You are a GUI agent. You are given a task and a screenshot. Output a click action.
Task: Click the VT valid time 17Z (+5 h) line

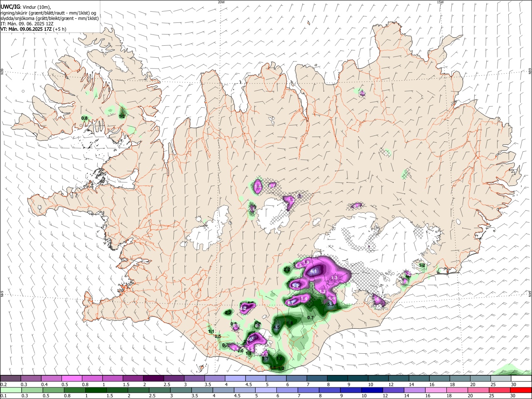pyautogui.click(x=33, y=30)
